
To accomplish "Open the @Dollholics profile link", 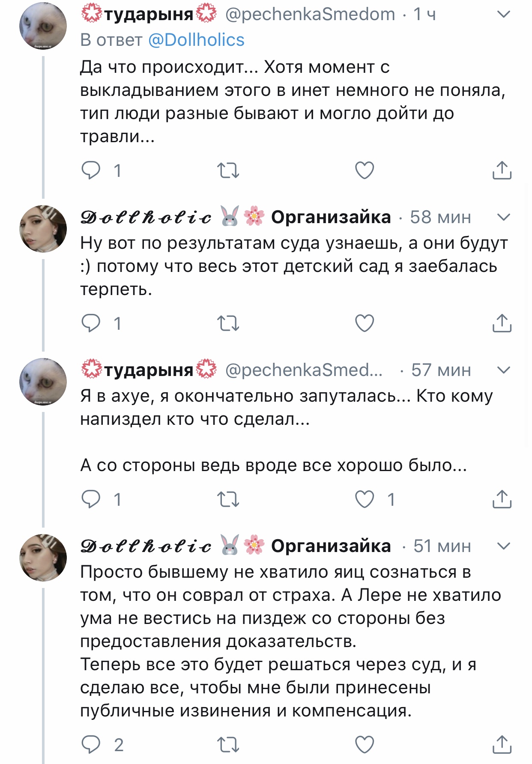I will 196,40.
